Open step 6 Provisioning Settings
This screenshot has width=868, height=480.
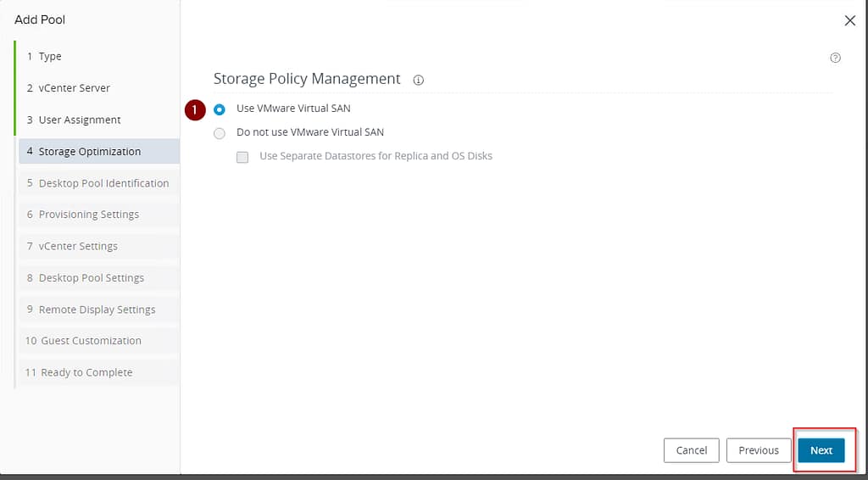tap(88, 215)
